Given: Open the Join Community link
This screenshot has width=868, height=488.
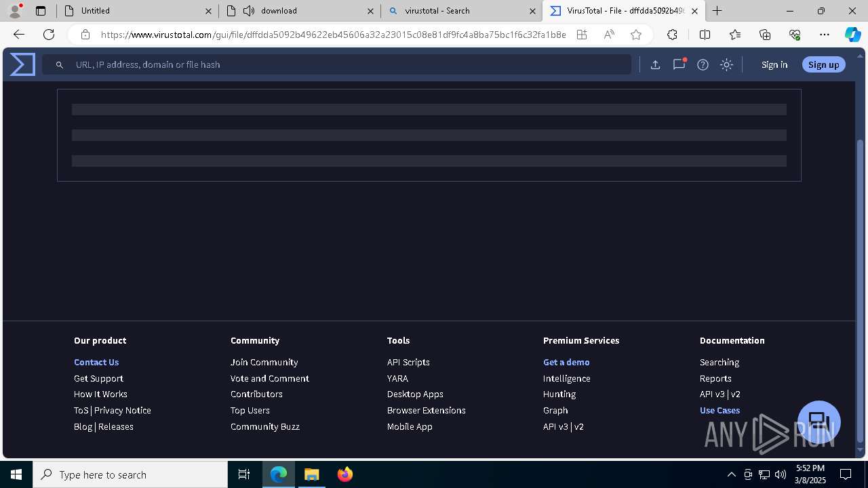Looking at the screenshot, I should coord(264,363).
